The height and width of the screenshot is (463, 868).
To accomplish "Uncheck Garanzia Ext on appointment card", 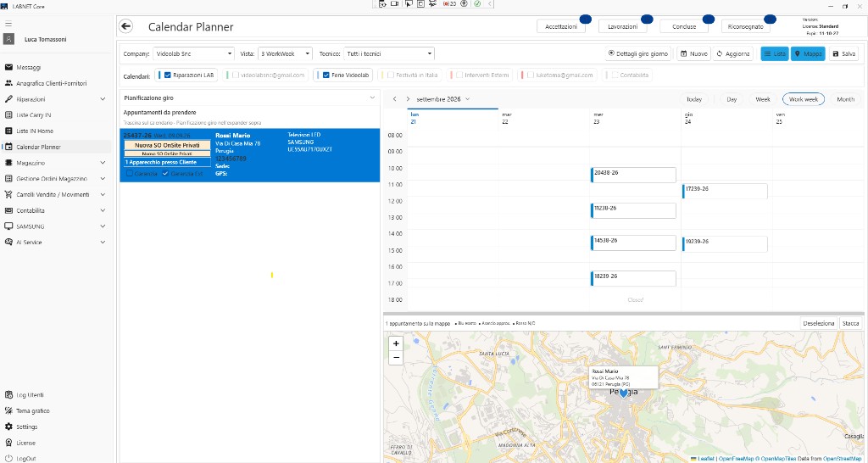I will pyautogui.click(x=165, y=173).
